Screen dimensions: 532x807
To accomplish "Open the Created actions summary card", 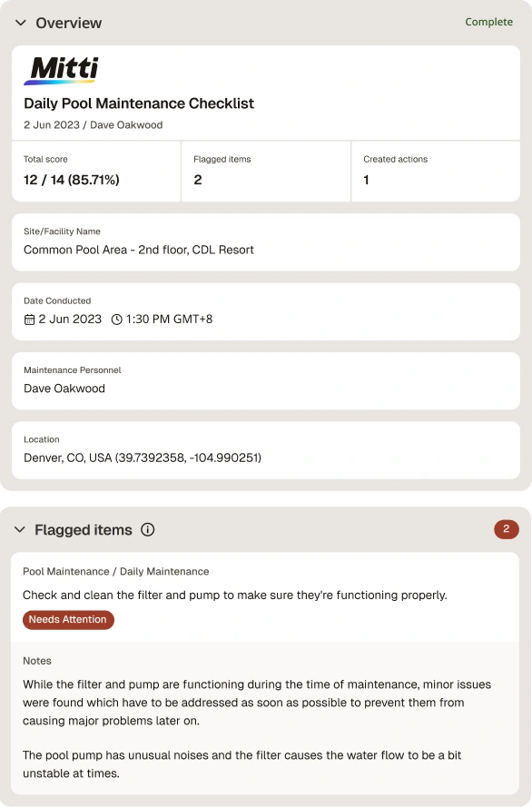I will pyautogui.click(x=436, y=172).
